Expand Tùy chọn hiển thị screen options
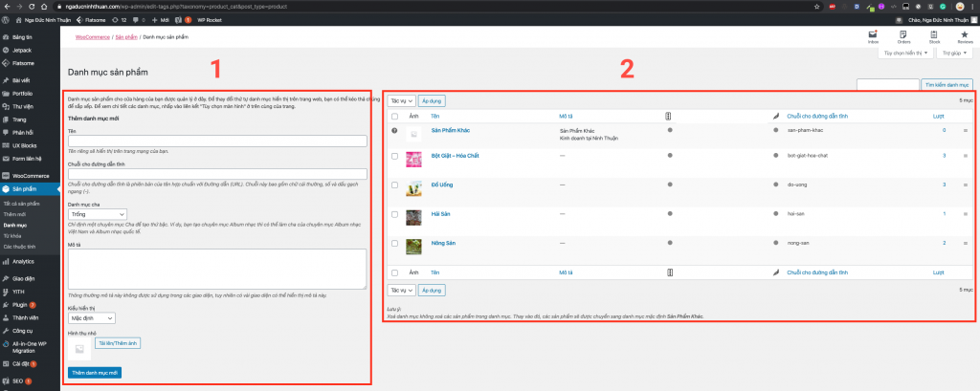980x391 pixels. (906, 54)
